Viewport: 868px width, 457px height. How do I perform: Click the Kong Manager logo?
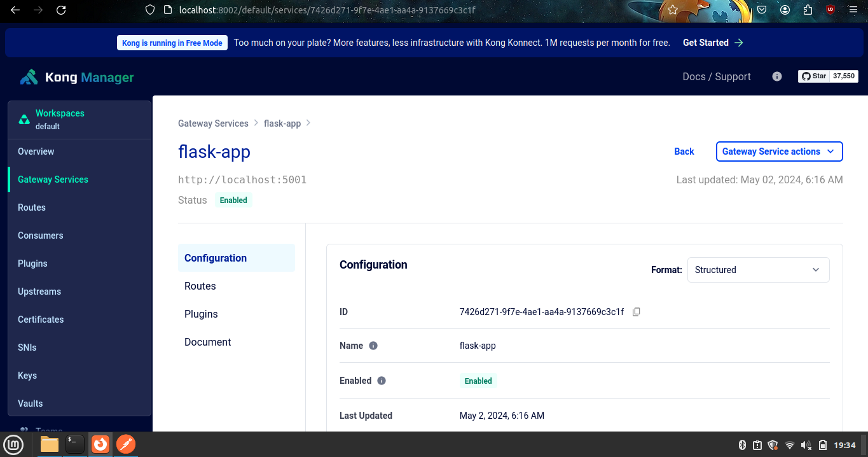pyautogui.click(x=76, y=77)
